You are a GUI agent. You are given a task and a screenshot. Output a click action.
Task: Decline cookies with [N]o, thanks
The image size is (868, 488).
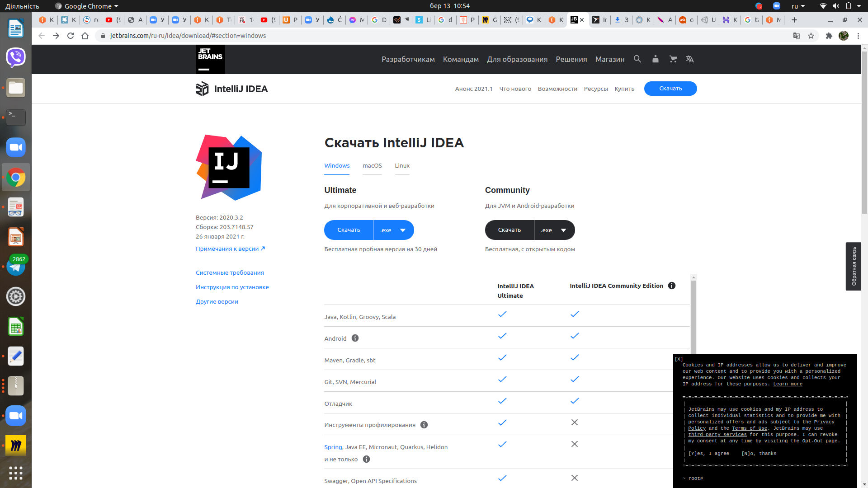(x=759, y=454)
